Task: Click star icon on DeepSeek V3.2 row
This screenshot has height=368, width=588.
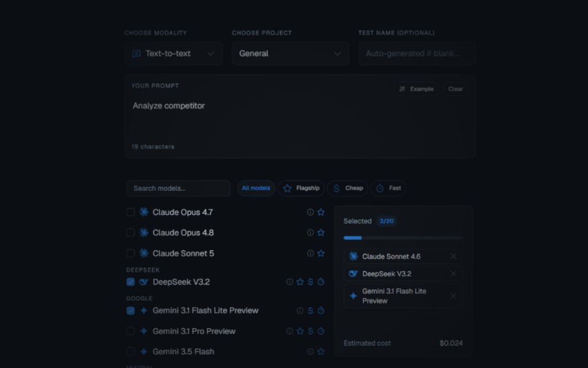Action: tap(300, 282)
